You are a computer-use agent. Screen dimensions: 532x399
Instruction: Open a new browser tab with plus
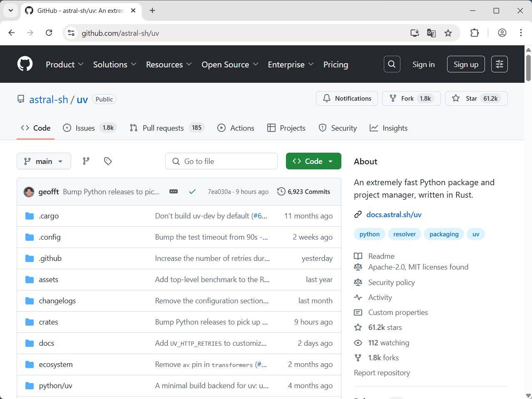152,10
